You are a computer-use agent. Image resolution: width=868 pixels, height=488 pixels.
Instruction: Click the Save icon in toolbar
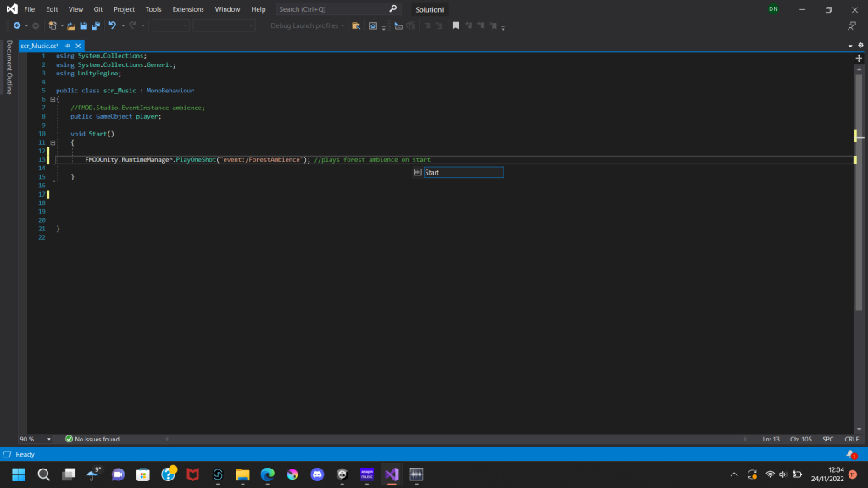pyautogui.click(x=83, y=25)
